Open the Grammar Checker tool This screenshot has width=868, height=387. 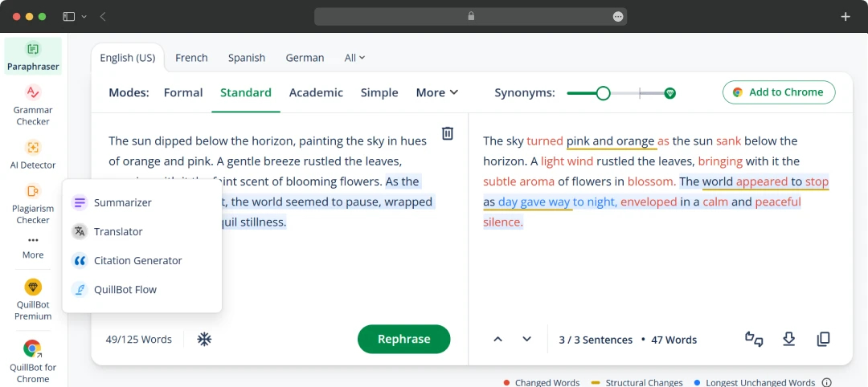(33, 105)
